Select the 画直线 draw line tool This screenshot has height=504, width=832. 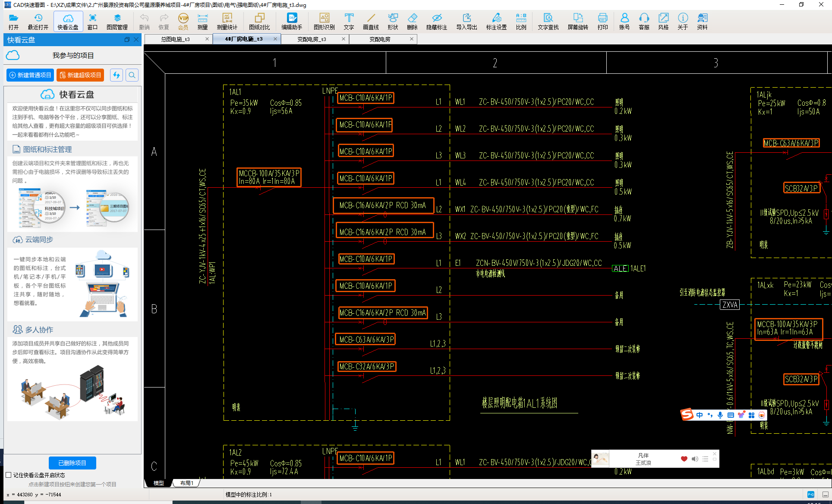pyautogui.click(x=371, y=21)
